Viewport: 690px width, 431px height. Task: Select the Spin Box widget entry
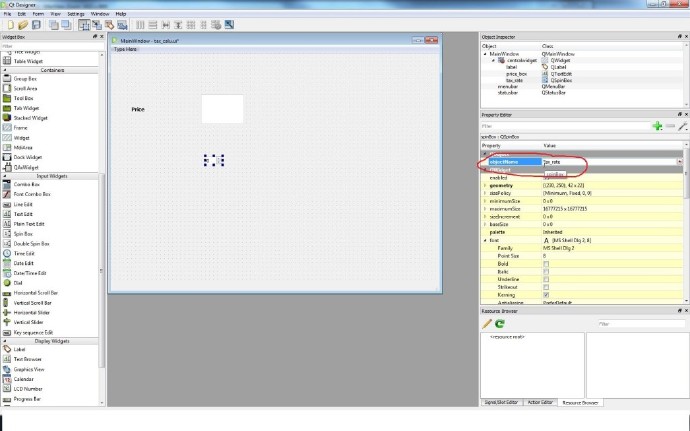(23, 234)
